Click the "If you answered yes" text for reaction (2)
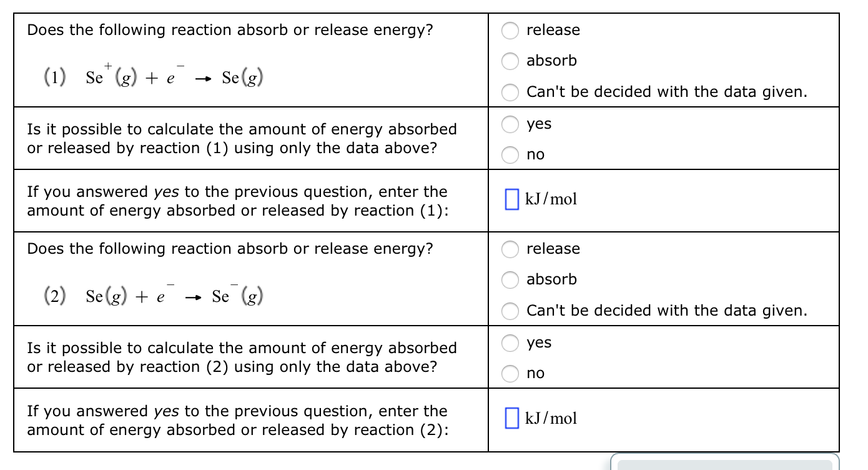The image size is (868, 470). (237, 420)
